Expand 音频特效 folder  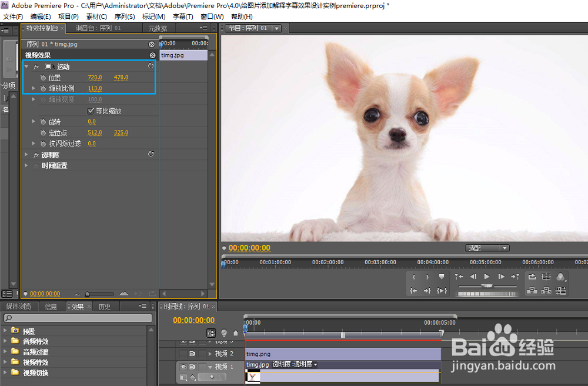pyautogui.click(x=5, y=341)
